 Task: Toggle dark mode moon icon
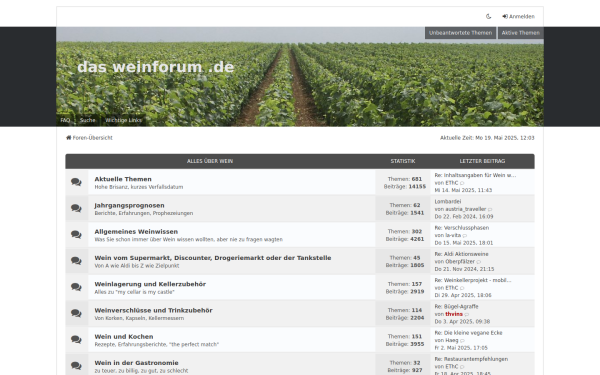click(488, 16)
